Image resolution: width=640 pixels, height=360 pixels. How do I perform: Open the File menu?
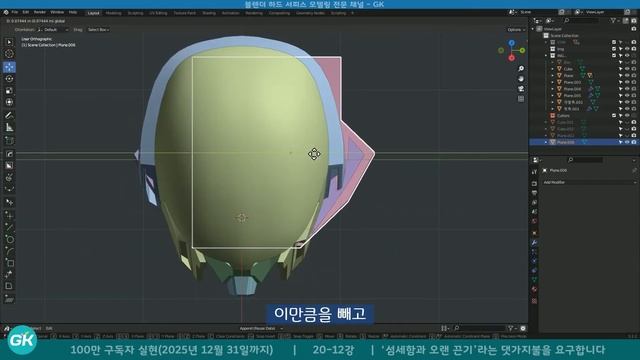15,13
